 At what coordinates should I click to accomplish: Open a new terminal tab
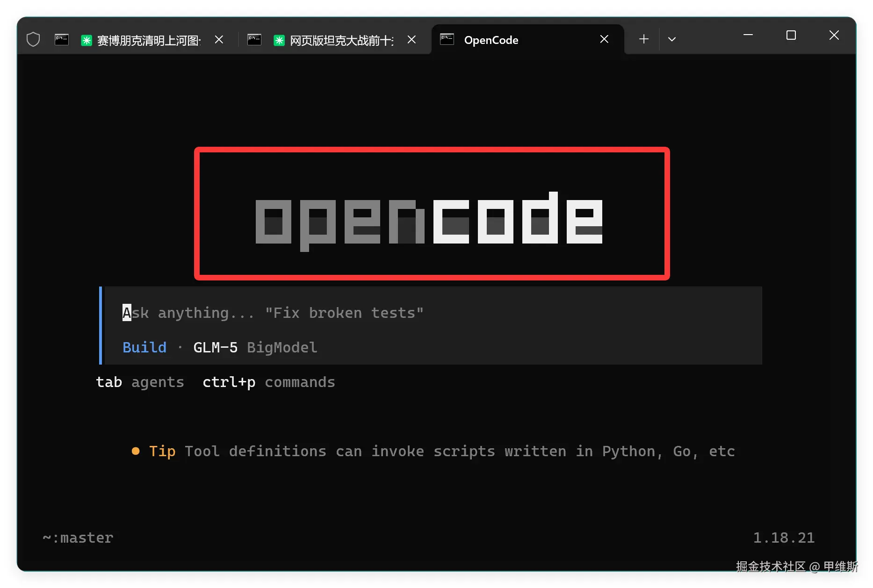pyautogui.click(x=644, y=39)
